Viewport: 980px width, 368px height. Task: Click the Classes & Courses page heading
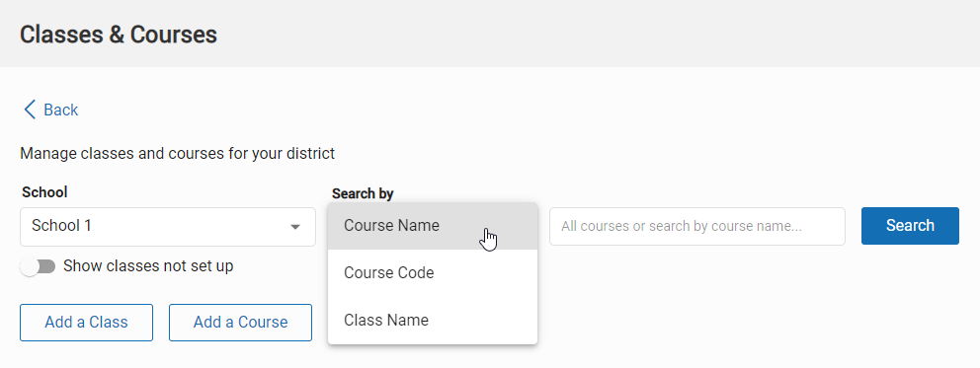click(119, 35)
